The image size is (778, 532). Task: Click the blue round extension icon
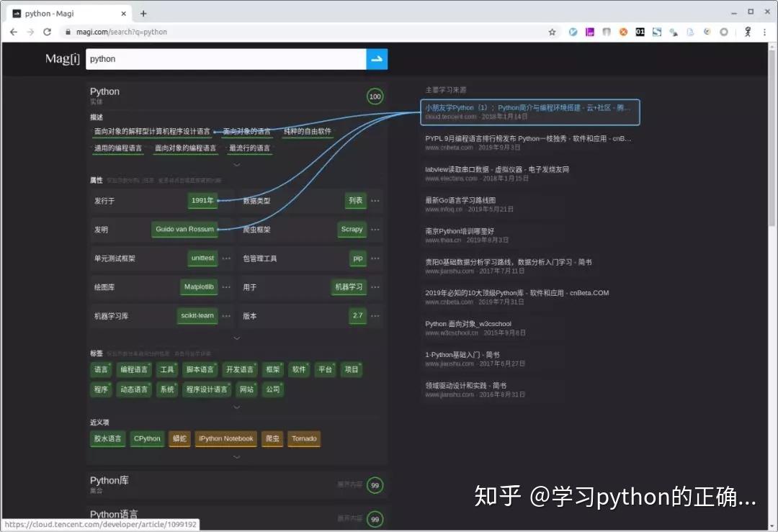click(x=573, y=32)
